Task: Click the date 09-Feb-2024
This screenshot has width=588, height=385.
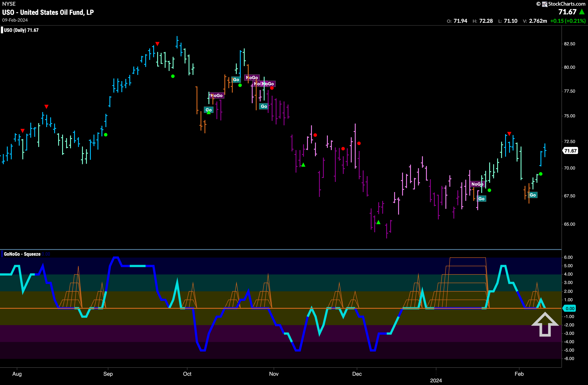Action: 15,20
